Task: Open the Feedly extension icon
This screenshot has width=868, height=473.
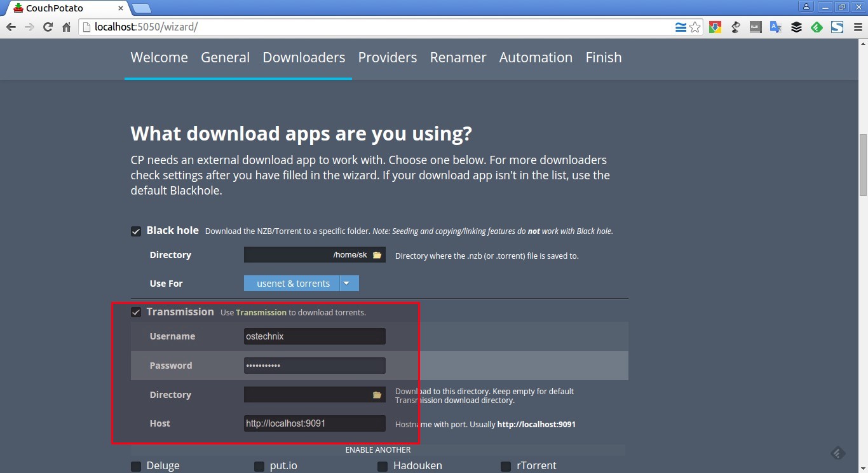Action: 817,27
